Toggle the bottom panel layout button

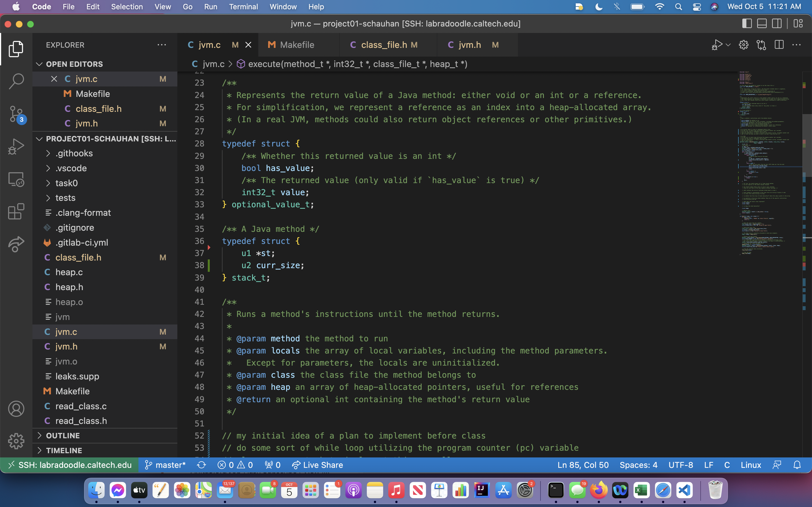(762, 23)
